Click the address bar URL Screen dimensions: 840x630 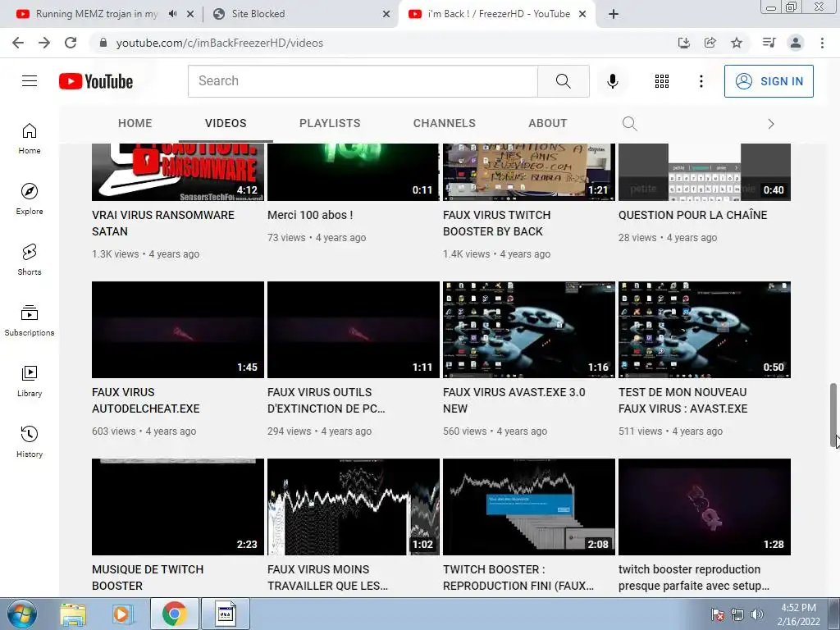tap(220, 43)
